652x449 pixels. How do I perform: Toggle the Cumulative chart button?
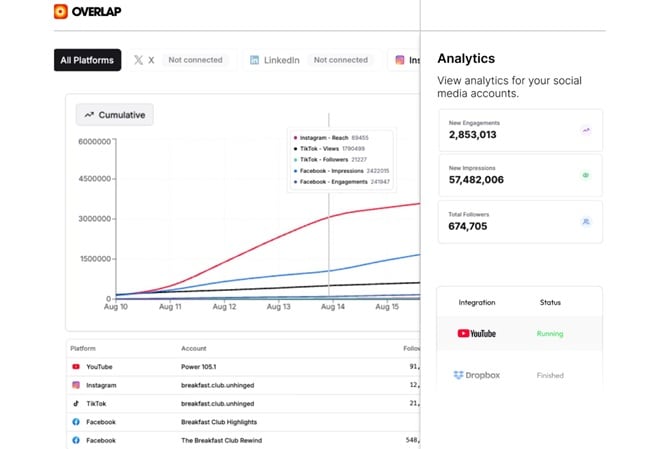click(115, 115)
